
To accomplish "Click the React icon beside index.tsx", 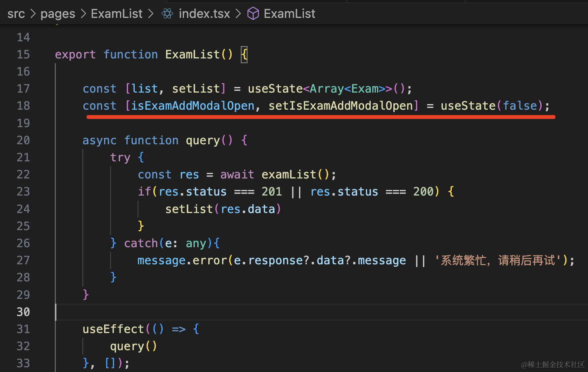I will coord(167,14).
